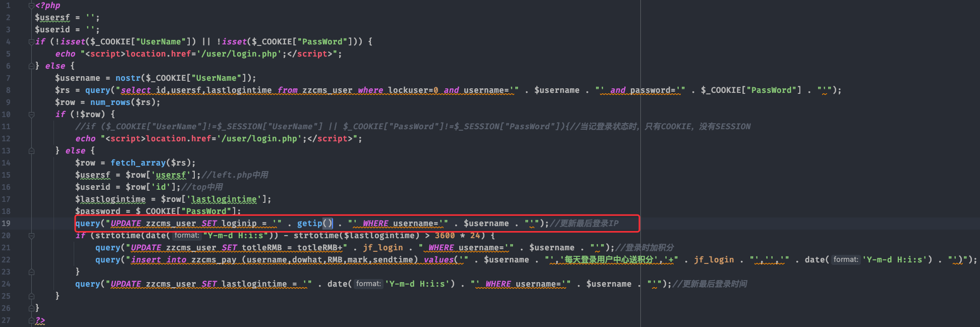Image resolution: width=980 pixels, height=327 pixels.
Task: Collapse the fold marker beside the <?php tag
Action: pos(31,6)
